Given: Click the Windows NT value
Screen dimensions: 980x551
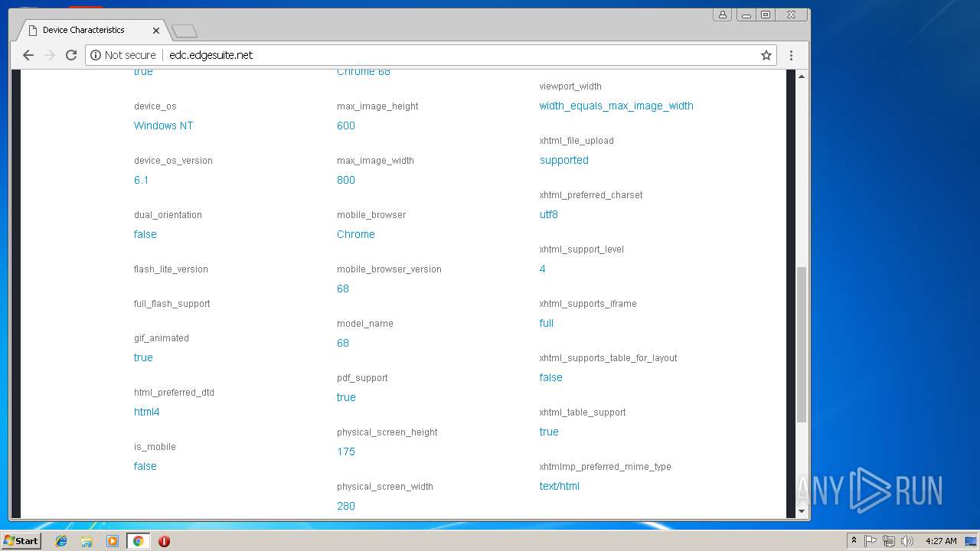Looking at the screenshot, I should 163,126.
